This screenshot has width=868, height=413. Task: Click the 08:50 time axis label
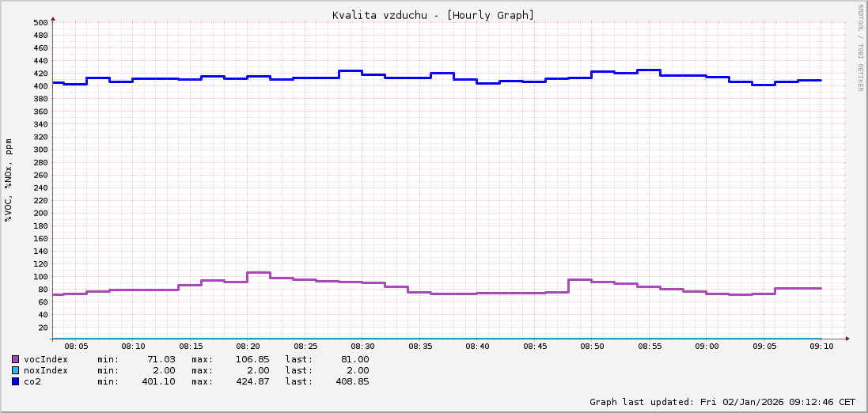pos(592,347)
